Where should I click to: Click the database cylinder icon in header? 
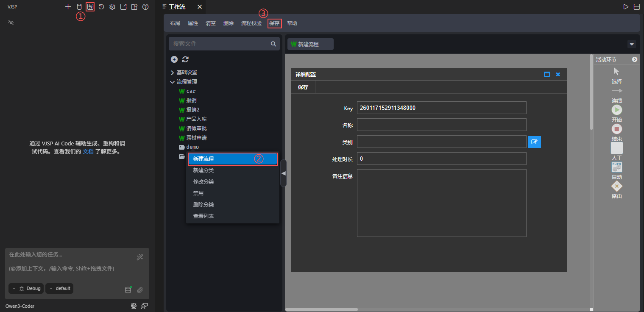(79, 7)
